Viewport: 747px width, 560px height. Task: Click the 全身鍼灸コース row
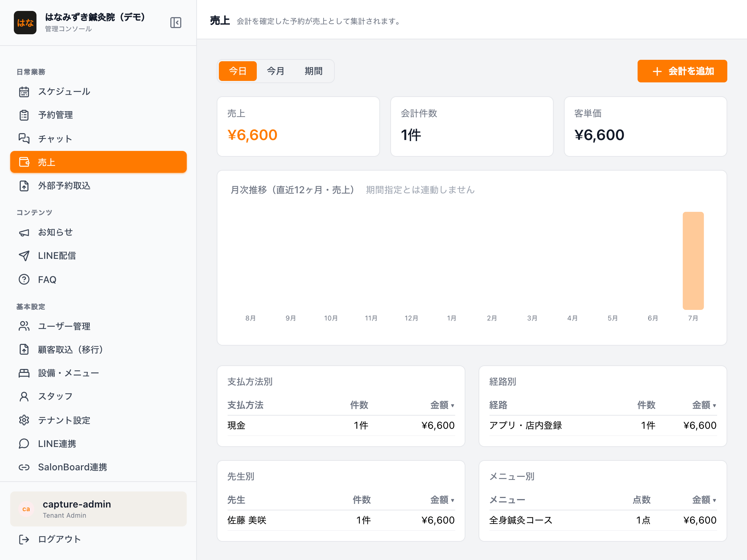point(603,520)
